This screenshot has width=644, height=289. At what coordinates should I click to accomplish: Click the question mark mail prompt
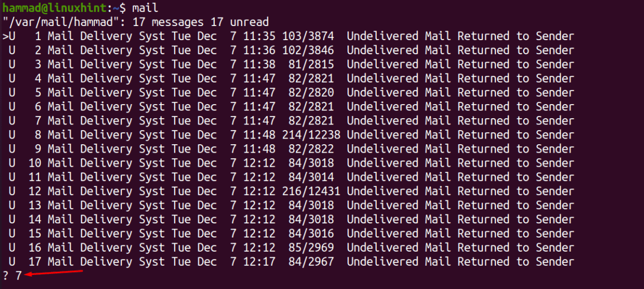click(5, 276)
